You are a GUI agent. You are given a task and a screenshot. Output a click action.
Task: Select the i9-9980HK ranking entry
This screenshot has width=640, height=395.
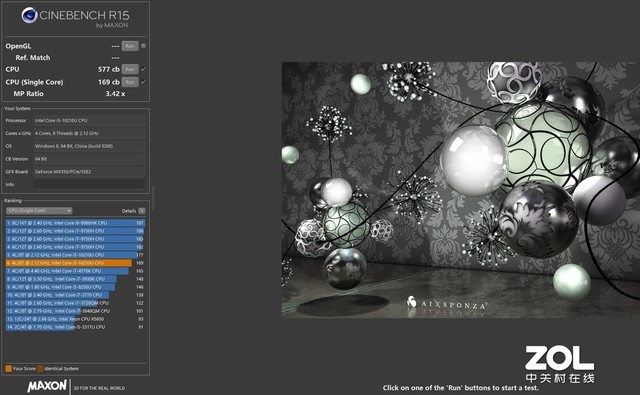[x=75, y=223]
